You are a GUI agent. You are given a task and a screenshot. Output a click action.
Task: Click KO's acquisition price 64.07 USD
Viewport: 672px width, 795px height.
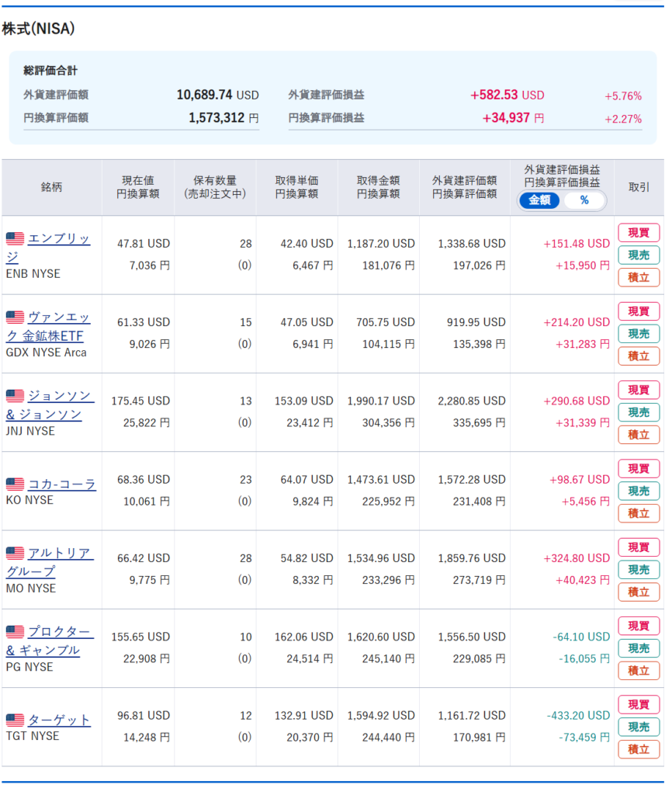[x=307, y=479]
